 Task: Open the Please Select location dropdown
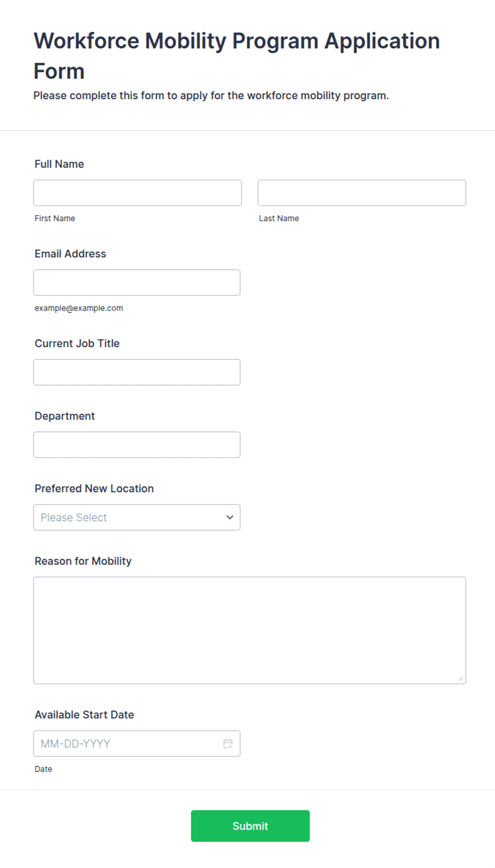[137, 518]
